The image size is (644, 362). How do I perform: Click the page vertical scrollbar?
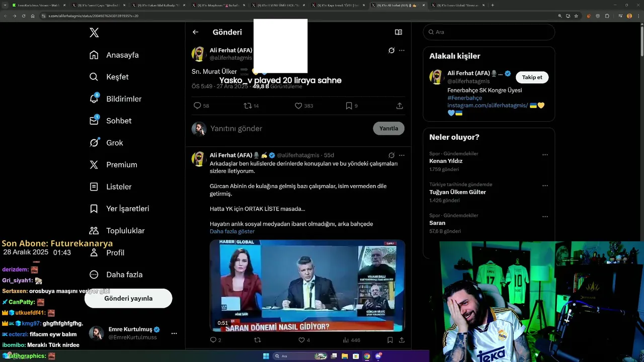[641, 40]
